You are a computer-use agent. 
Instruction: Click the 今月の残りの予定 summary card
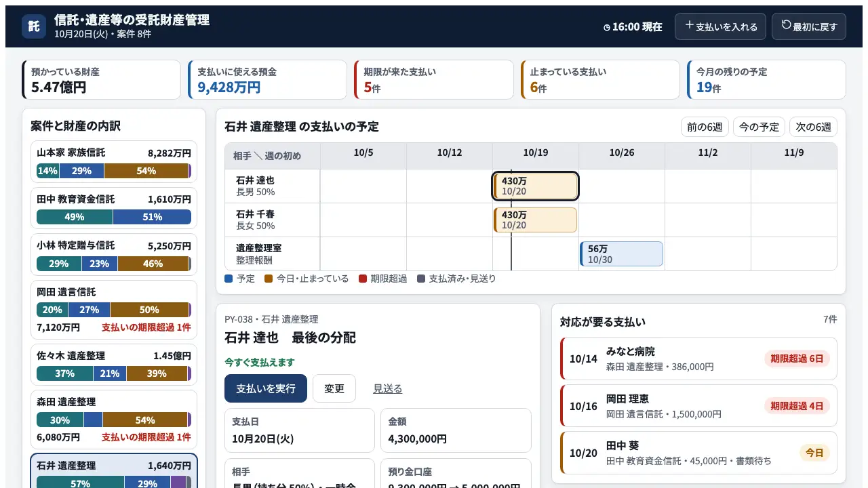click(766, 79)
